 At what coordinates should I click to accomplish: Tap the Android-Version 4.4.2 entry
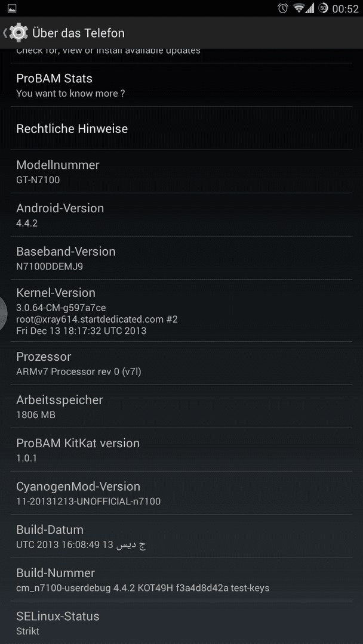[181, 215]
